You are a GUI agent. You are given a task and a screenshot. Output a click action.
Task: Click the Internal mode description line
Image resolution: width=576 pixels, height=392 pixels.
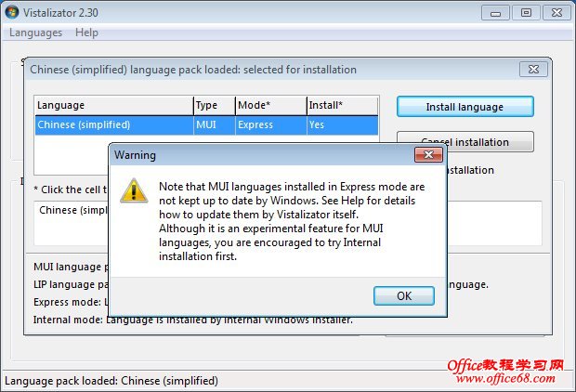[x=193, y=320]
